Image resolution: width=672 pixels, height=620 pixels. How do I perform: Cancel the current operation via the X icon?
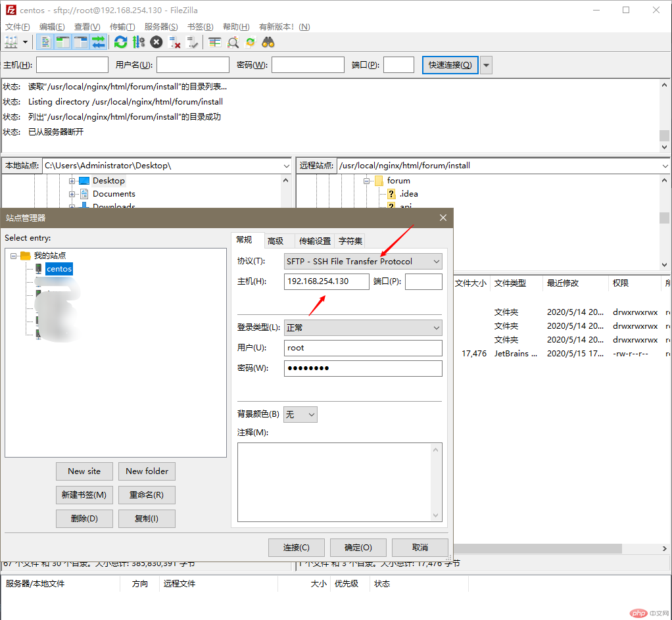pyautogui.click(x=156, y=41)
